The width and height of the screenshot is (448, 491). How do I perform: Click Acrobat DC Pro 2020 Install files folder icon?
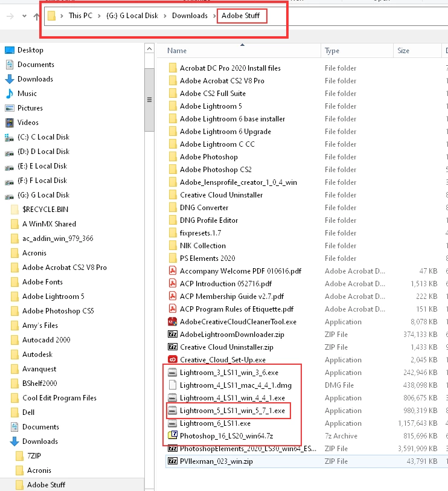tap(173, 68)
